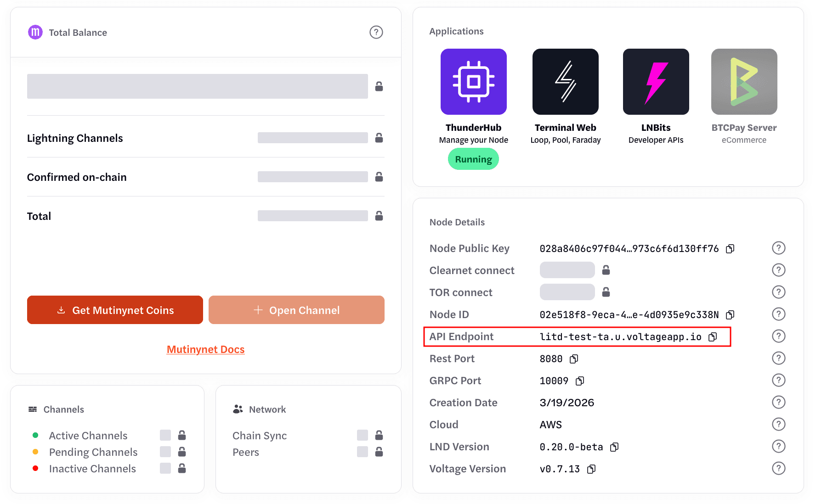This screenshot has width=816, height=504.
Task: Copy the API Endpoint address
Action: click(x=713, y=337)
